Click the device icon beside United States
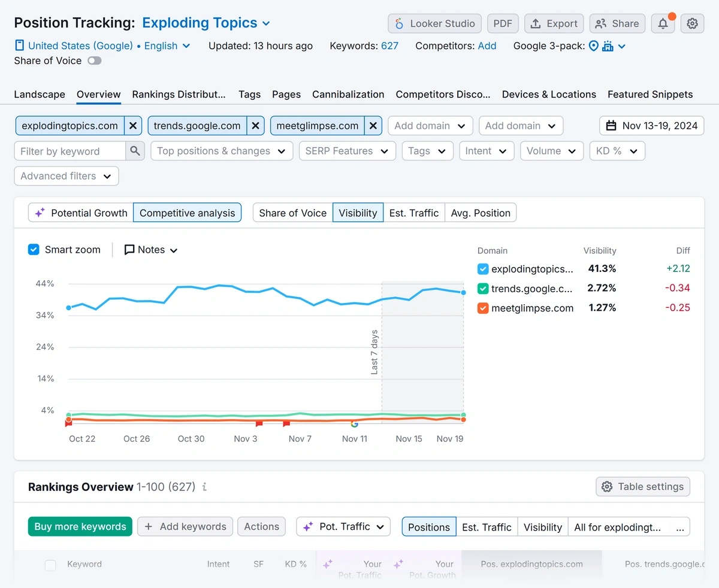This screenshot has height=588, width=719. (x=20, y=46)
